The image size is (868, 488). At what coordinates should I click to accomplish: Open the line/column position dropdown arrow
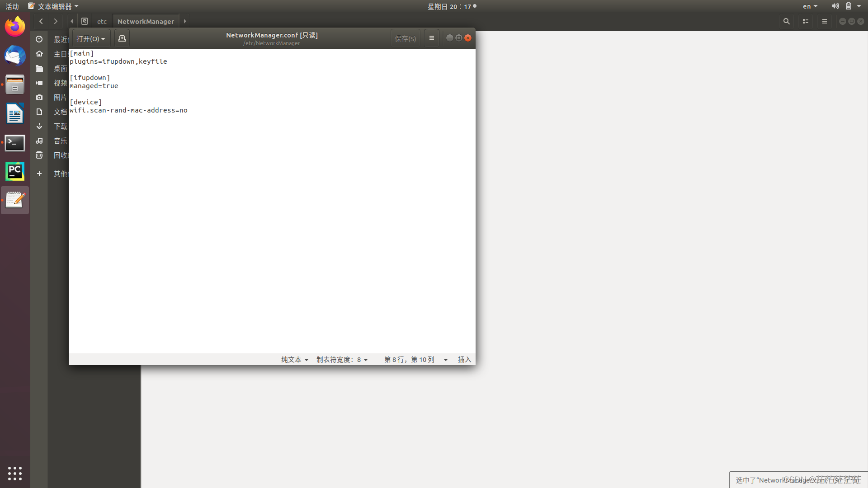coord(446,360)
